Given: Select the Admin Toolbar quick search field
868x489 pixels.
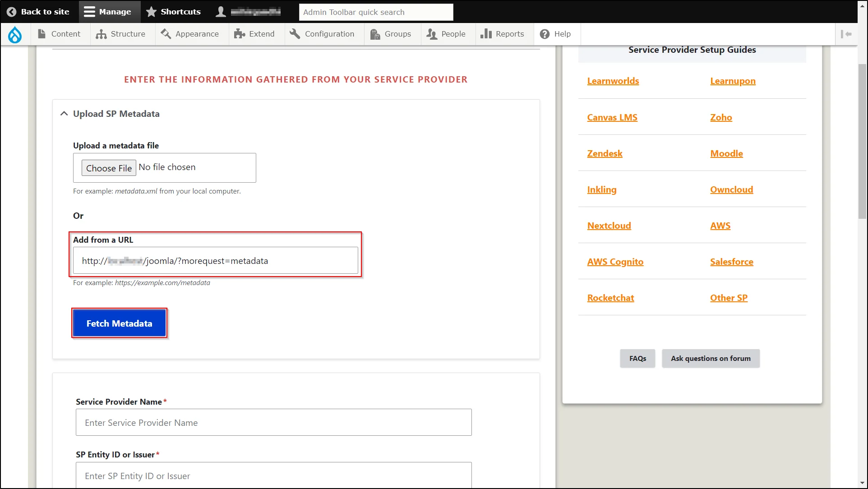Looking at the screenshot, I should point(375,12).
